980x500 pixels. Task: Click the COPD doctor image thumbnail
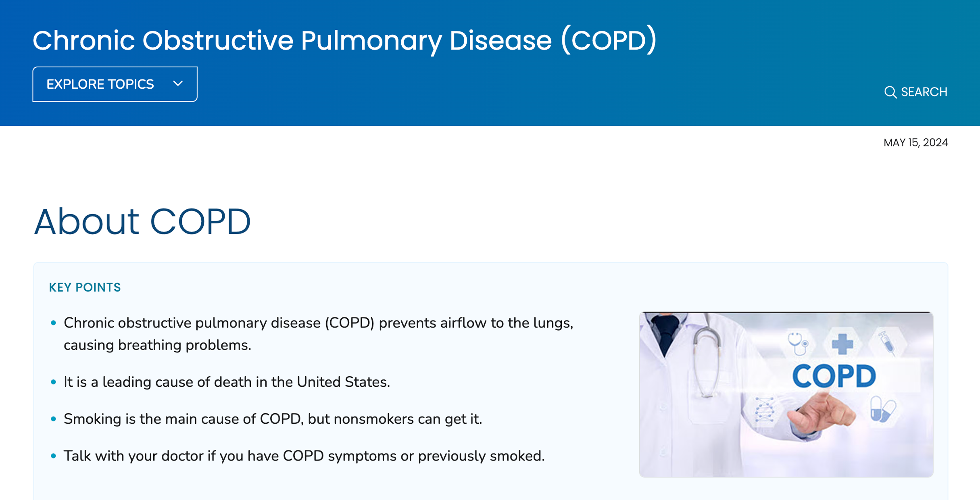[786, 394]
